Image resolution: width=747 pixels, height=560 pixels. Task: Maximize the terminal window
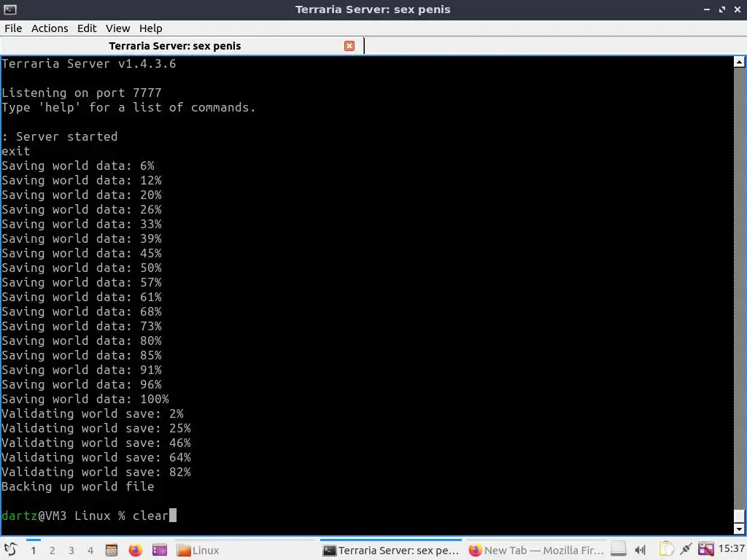tap(722, 9)
